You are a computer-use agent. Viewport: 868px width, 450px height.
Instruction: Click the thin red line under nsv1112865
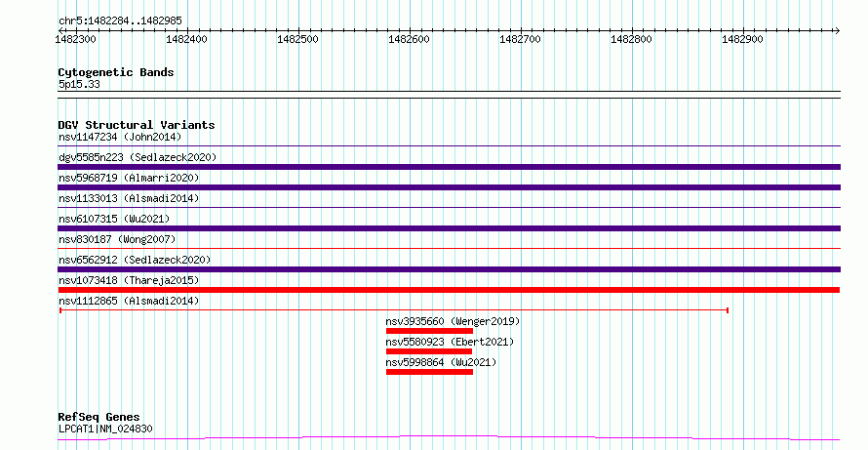394,310
